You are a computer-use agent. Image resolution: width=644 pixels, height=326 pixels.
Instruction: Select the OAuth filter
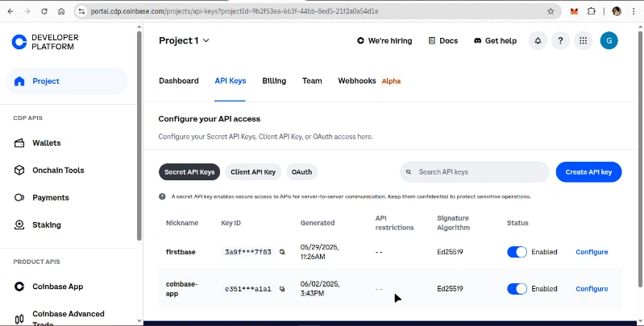click(x=302, y=171)
